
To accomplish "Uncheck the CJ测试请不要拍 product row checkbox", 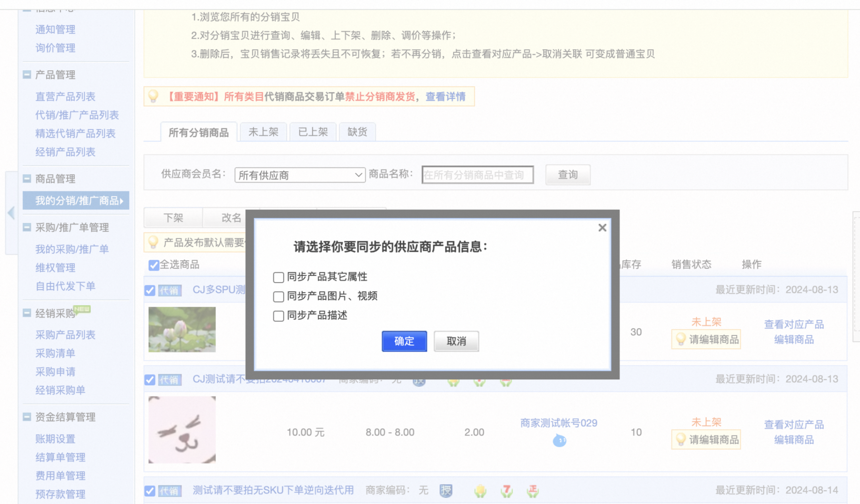I will click(150, 380).
